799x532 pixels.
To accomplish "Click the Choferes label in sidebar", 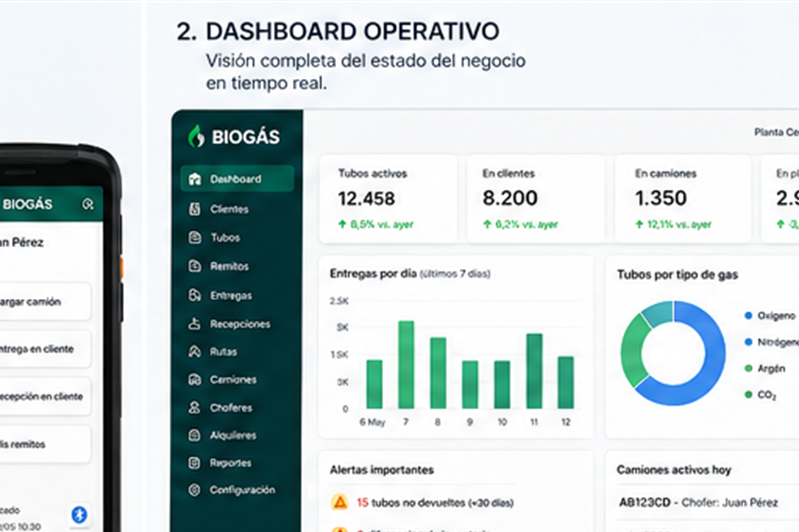I will pos(231,408).
